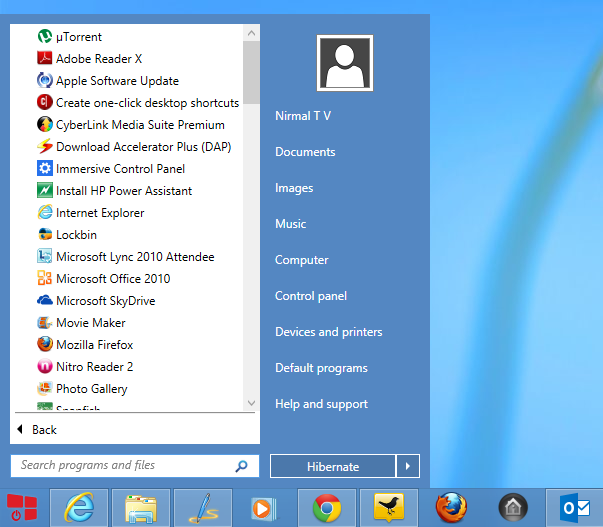Image resolution: width=603 pixels, height=527 pixels.
Task: Click the Back arrow triangle
Action: pyautogui.click(x=20, y=429)
